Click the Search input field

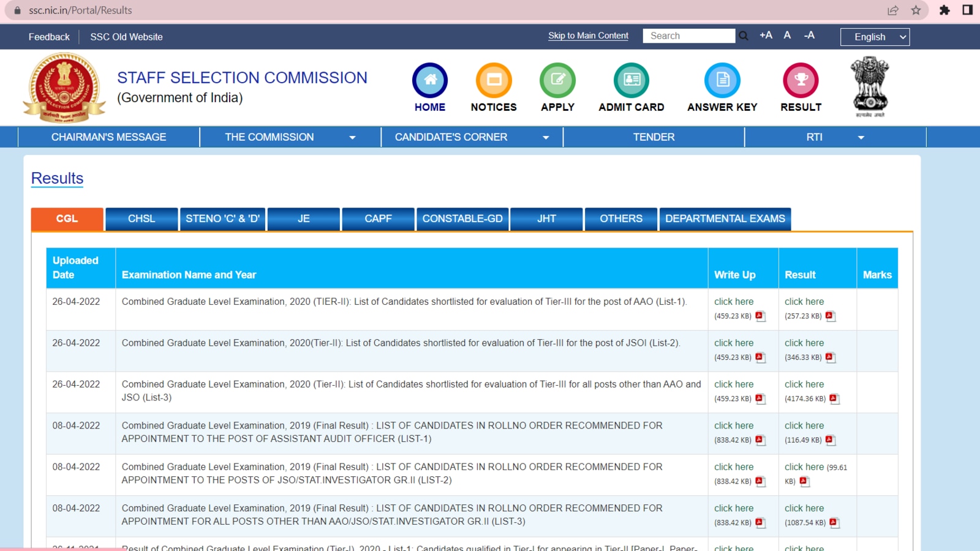tap(689, 36)
